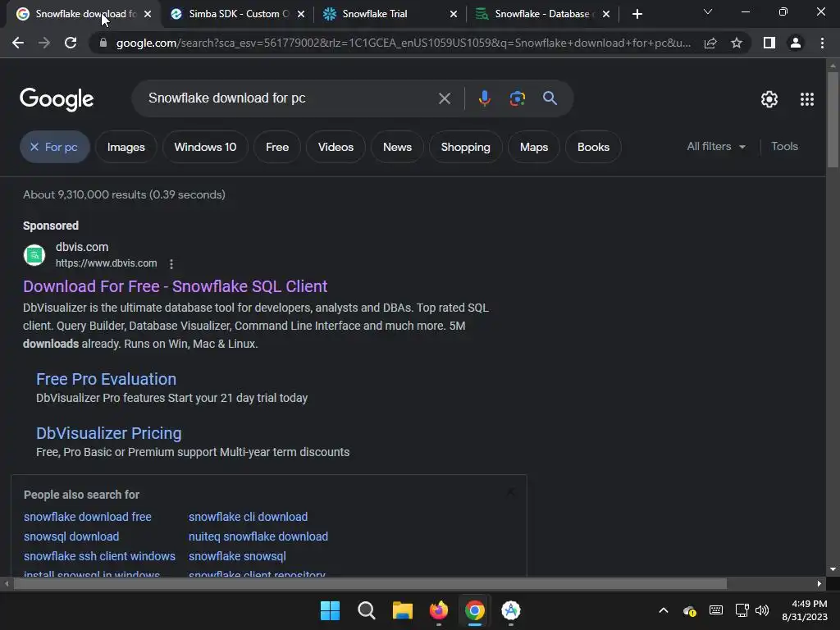Close the Snowflake download tab
Viewport: 840px width, 630px height.
pos(148,15)
